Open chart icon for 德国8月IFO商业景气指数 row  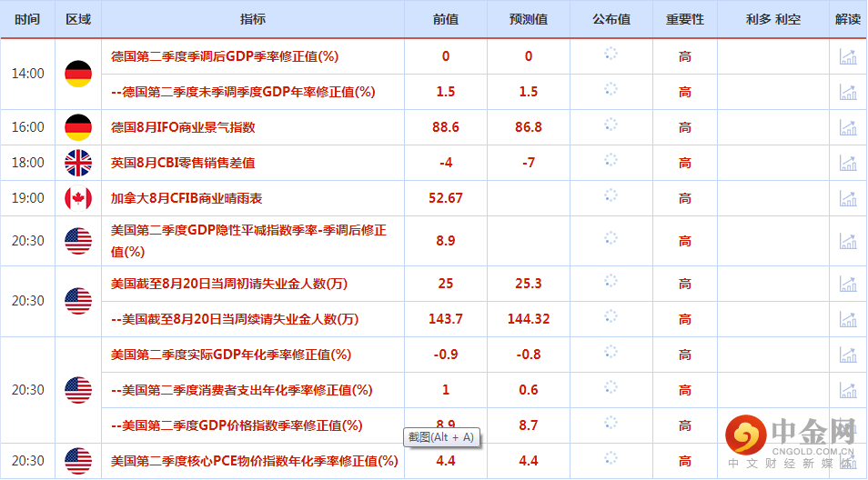coord(847,127)
